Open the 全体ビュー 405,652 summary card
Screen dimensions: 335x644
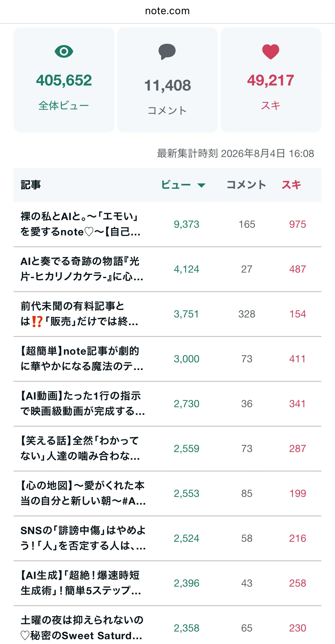(x=64, y=80)
